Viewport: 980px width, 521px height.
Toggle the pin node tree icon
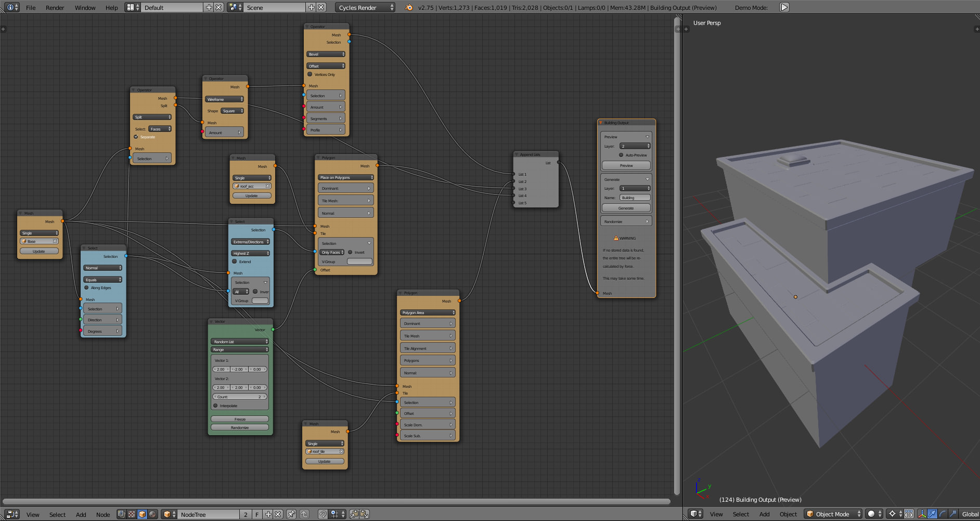[291, 514]
